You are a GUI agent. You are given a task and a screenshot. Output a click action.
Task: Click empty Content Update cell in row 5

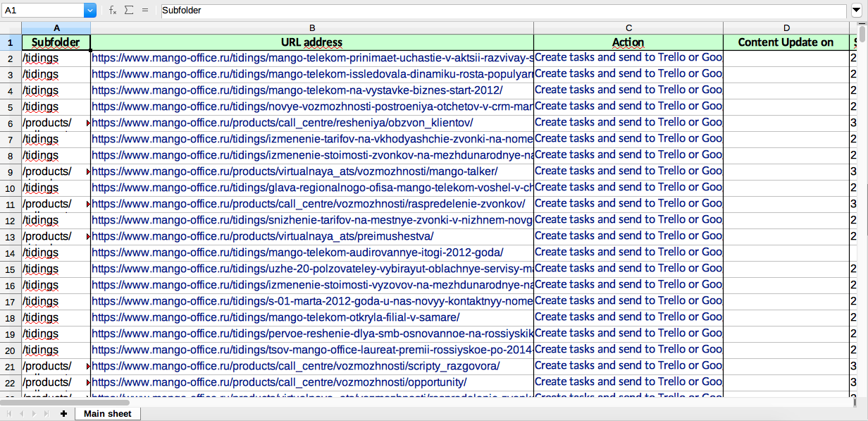tap(786, 106)
